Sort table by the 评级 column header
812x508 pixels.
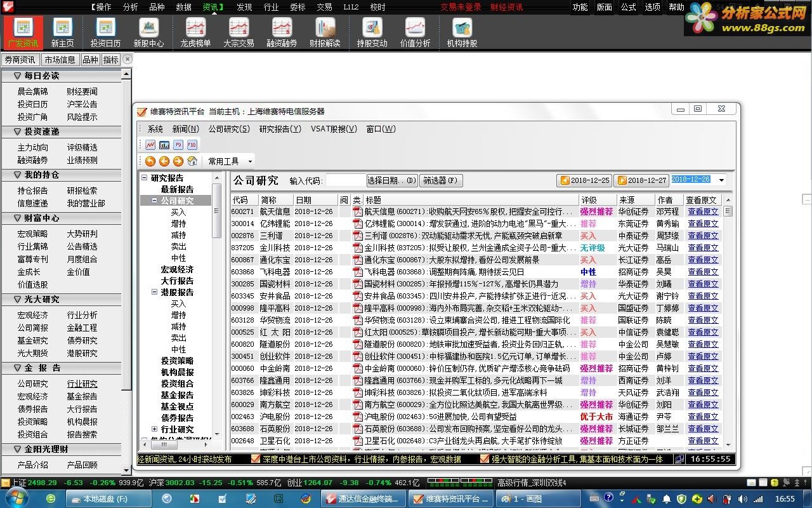tap(597, 200)
